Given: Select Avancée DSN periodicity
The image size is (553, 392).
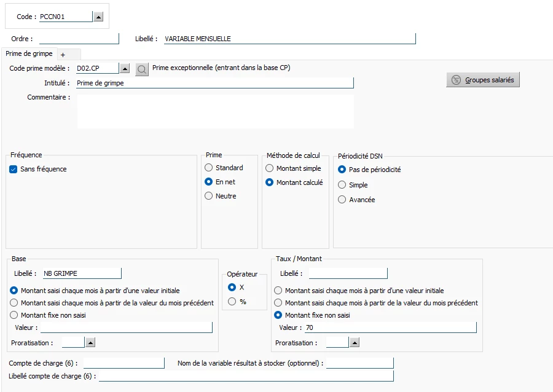Looking at the screenshot, I should point(342,200).
